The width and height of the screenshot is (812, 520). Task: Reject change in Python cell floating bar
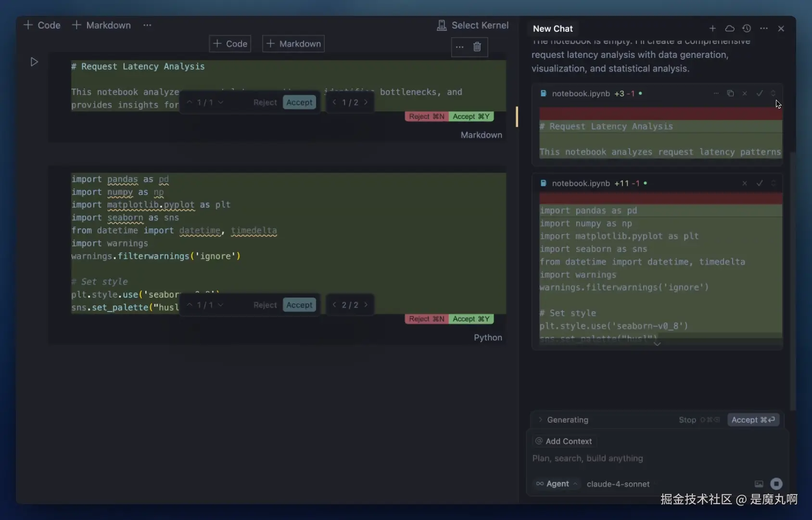(265, 305)
